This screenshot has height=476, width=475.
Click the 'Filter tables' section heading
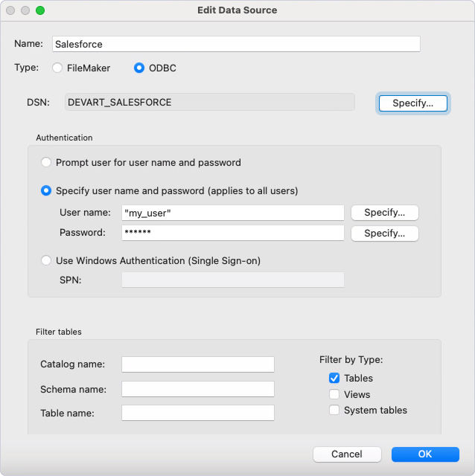(x=59, y=332)
